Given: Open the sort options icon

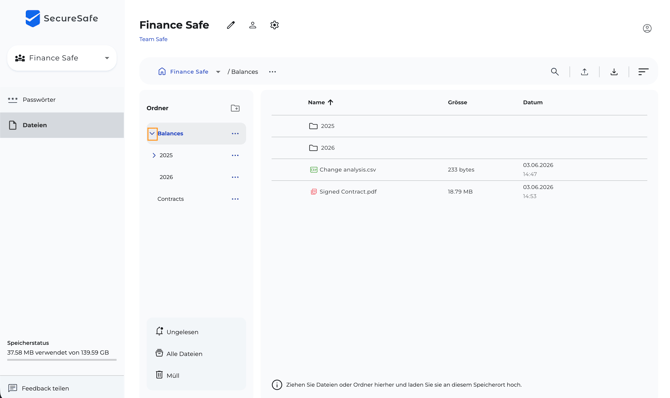Looking at the screenshot, I should (x=643, y=72).
